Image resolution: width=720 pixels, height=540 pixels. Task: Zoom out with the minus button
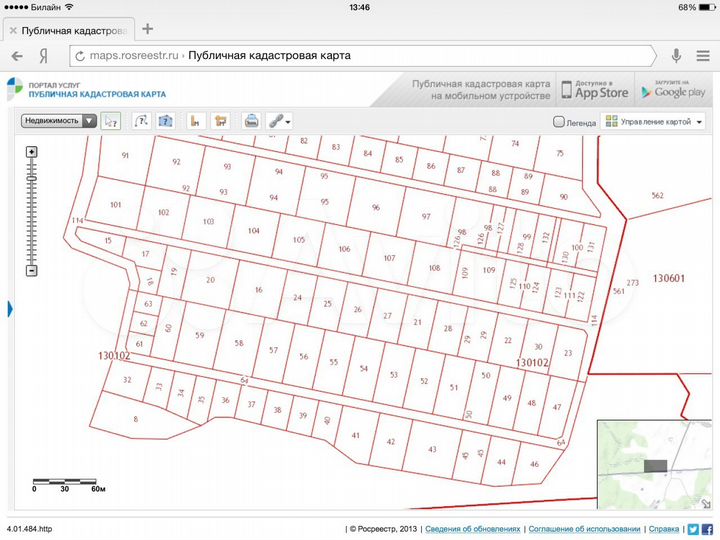pos(31,270)
